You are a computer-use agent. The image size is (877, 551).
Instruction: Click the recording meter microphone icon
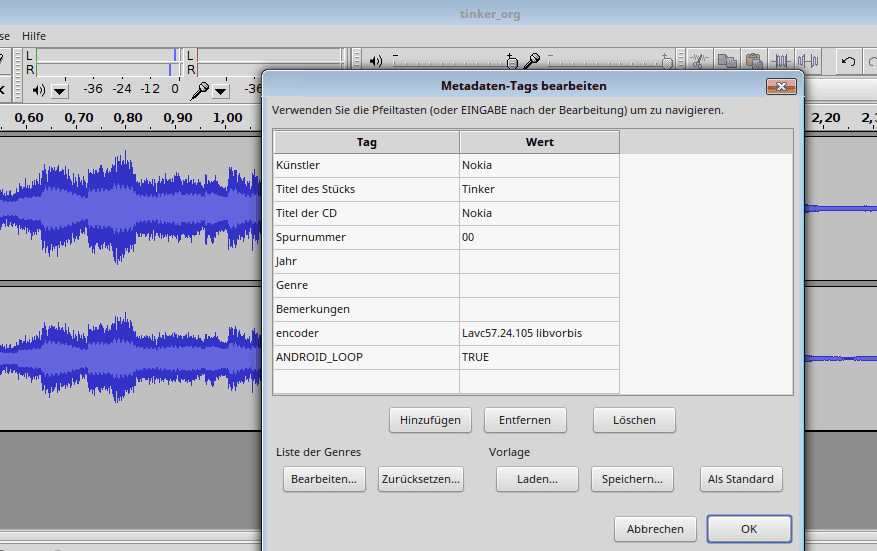199,90
